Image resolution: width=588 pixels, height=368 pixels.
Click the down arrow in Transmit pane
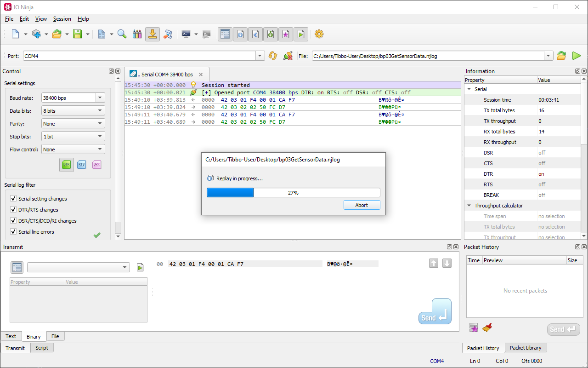click(447, 263)
